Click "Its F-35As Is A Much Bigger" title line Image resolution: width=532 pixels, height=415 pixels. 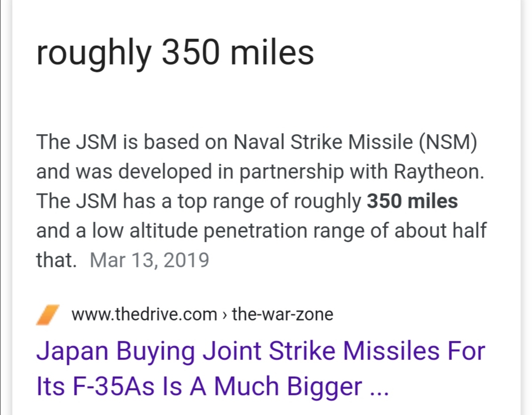click(199, 386)
